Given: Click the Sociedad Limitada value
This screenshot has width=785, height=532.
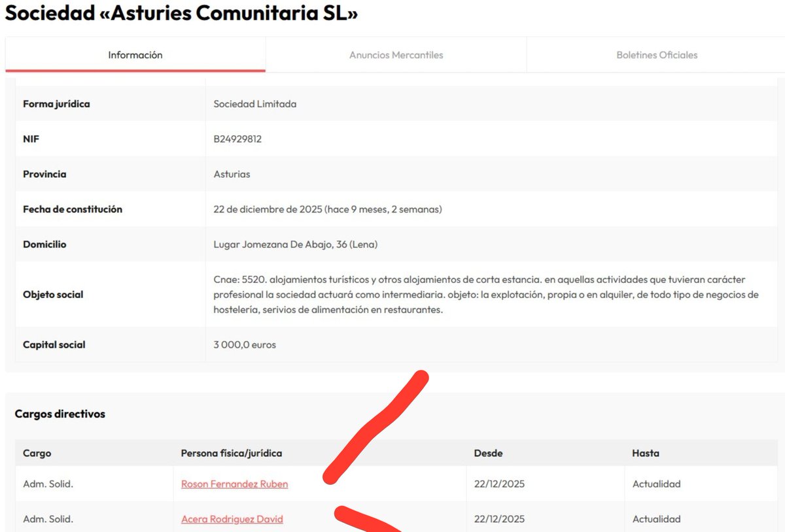Looking at the screenshot, I should click(x=255, y=104).
